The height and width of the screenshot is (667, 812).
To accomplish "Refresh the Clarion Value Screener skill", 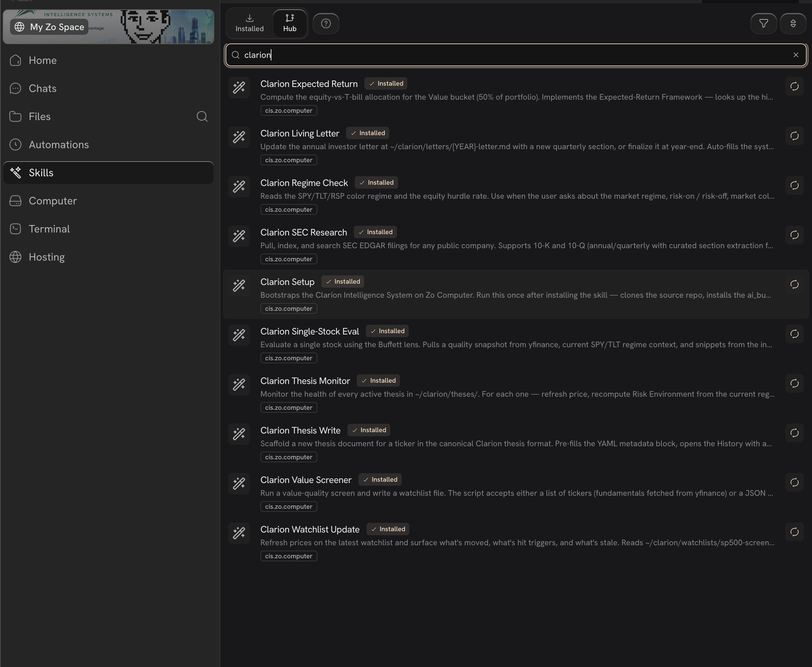I will point(794,483).
